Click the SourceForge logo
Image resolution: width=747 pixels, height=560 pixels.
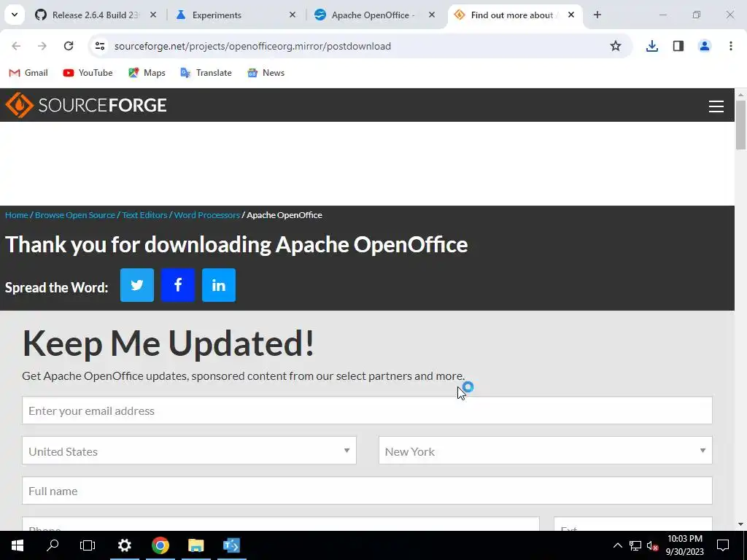pos(86,105)
